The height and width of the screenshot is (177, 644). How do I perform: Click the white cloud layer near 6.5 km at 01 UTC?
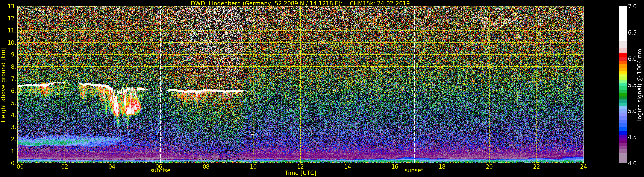(x=41, y=85)
